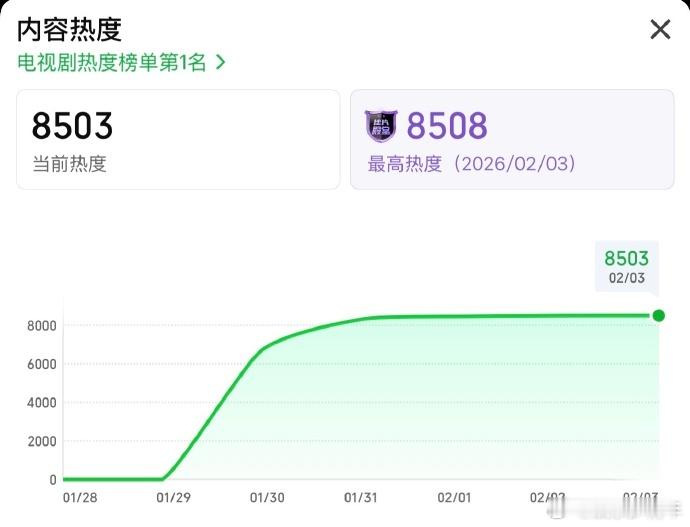Click the 02/01 date on the axis
The height and width of the screenshot is (527, 690).
(454, 498)
